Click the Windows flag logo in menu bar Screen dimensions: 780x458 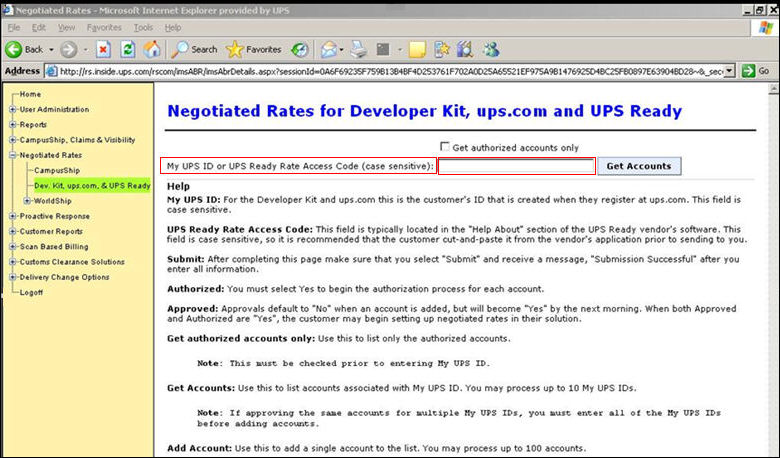pyautogui.click(x=766, y=28)
